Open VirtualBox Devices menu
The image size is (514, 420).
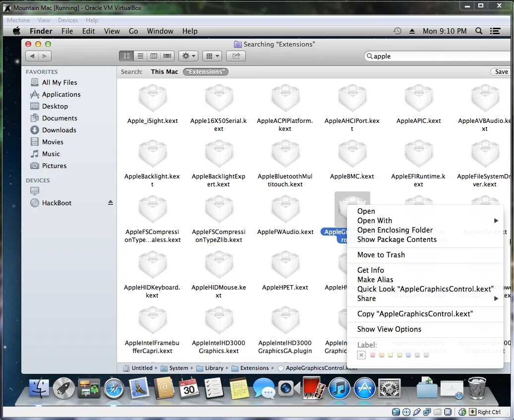click(67, 20)
